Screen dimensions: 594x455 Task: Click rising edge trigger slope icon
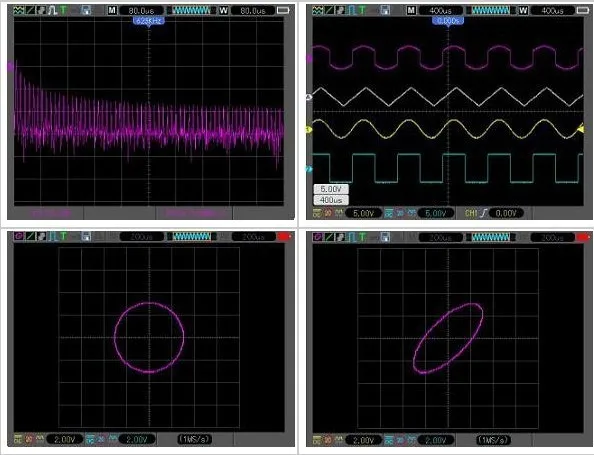click(x=483, y=213)
